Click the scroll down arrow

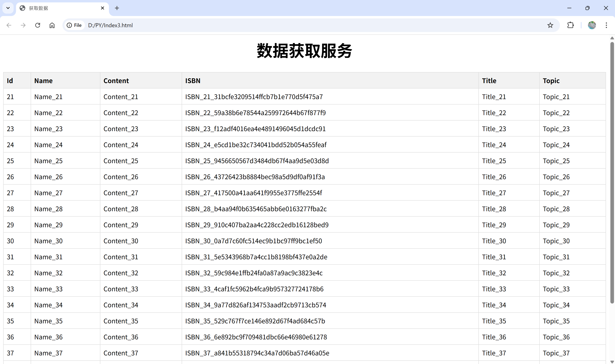point(612,362)
